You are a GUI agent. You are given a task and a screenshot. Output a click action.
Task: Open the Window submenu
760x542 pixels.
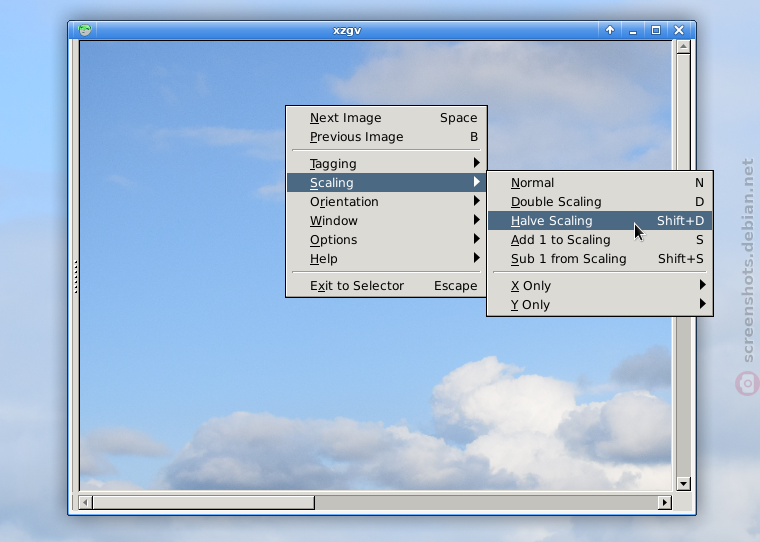[386, 220]
